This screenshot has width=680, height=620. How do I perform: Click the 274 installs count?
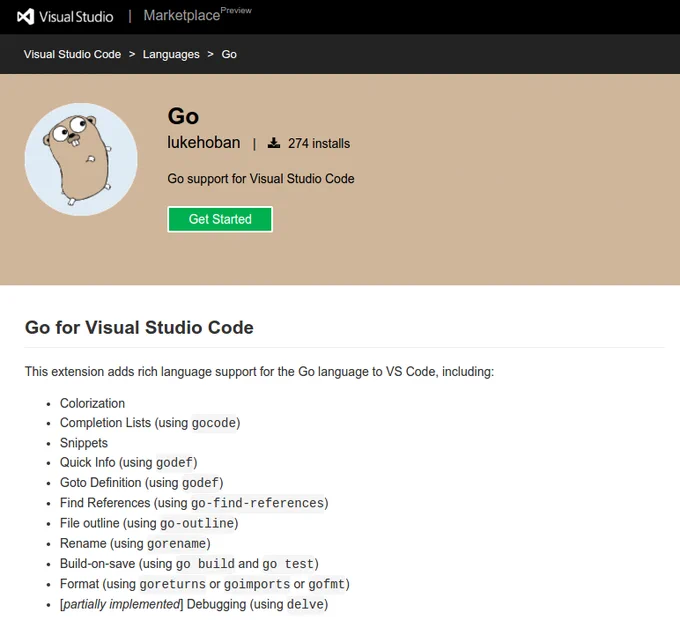[x=319, y=144]
